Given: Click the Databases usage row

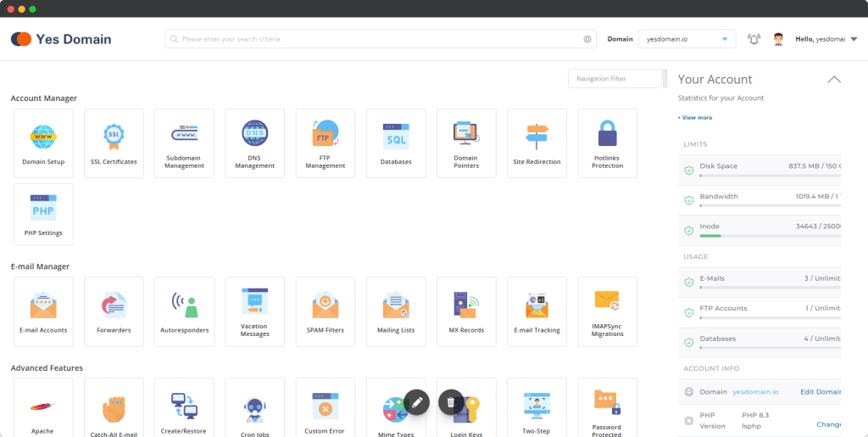Looking at the screenshot, I should pyautogui.click(x=759, y=342).
